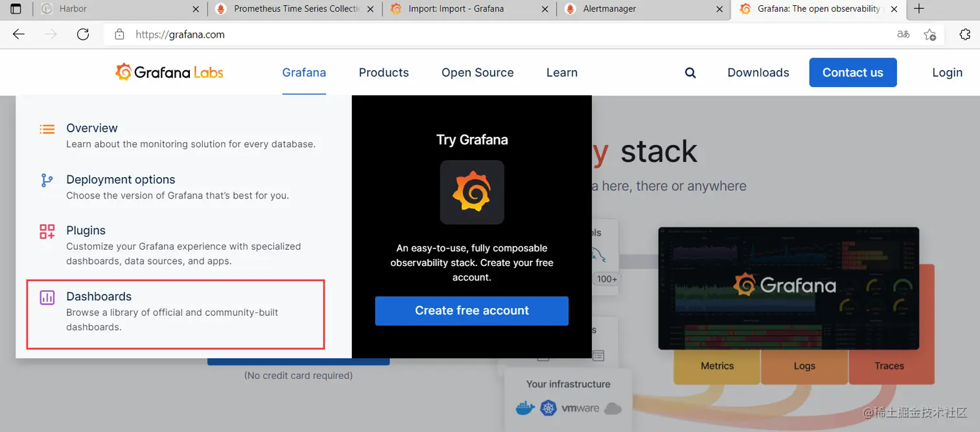Select the Grafana open observability tab
This screenshot has height=432, width=980.
(818, 9)
